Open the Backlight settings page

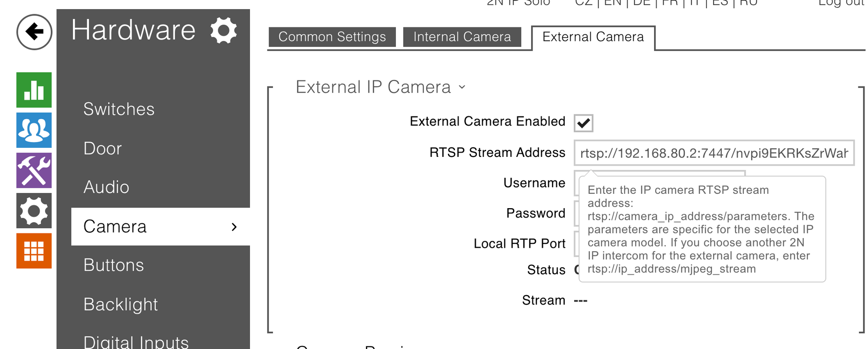(121, 304)
